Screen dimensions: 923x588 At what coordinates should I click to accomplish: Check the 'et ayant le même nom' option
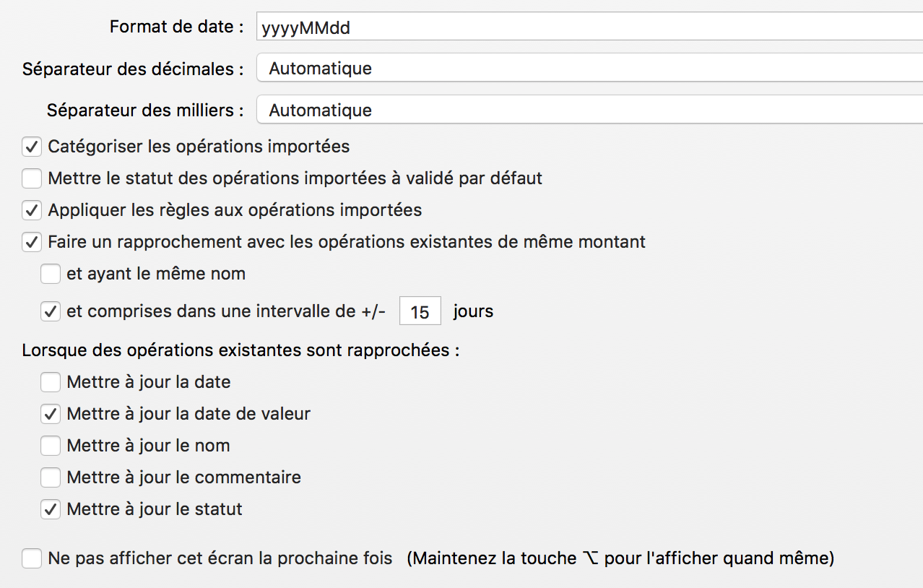tap(51, 274)
